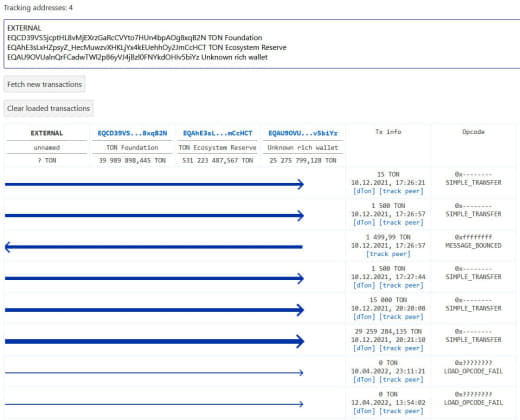
Task: Focus the tracking addresses text area
Action: 262,44
